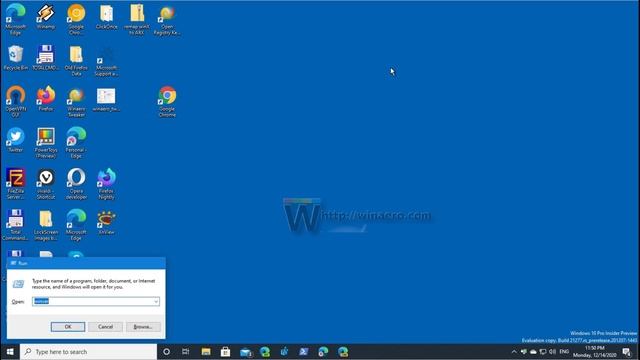
Task: Show hidden system tray icons chevron
Action: pos(514,351)
